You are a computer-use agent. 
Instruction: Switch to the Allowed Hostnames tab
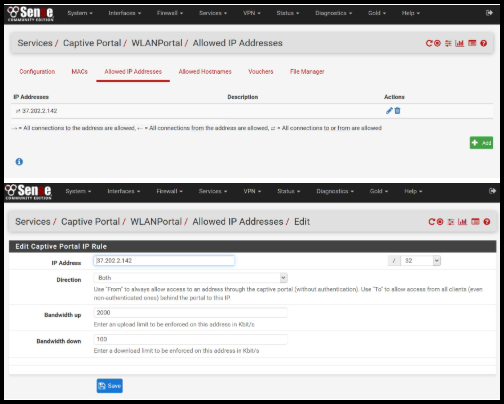coord(205,72)
